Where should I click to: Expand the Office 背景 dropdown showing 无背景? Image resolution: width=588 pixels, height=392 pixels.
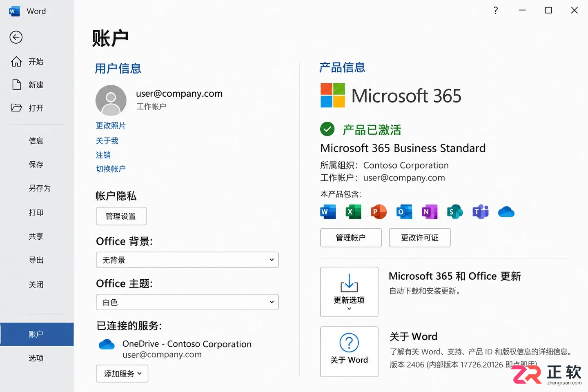tap(187, 260)
